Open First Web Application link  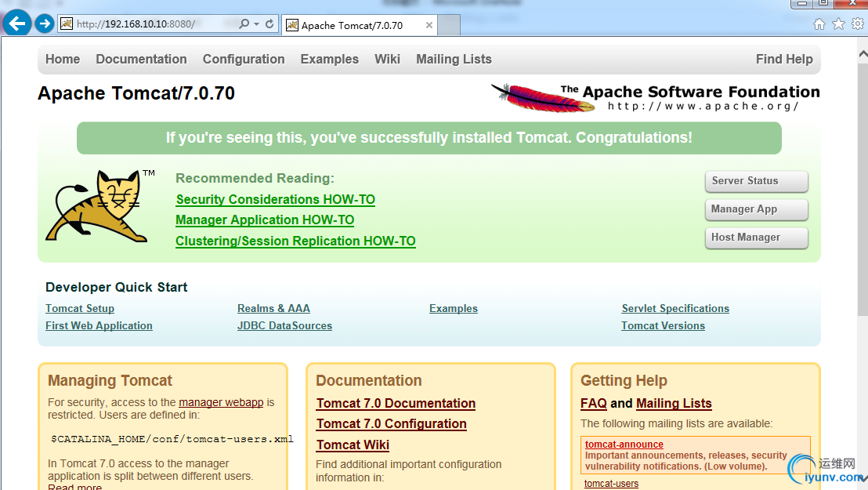pos(99,326)
